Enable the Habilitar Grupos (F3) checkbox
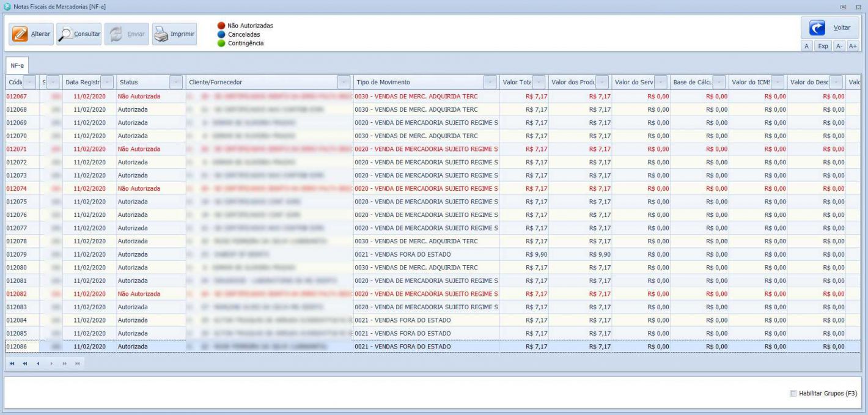The height and width of the screenshot is (415, 868). click(793, 394)
